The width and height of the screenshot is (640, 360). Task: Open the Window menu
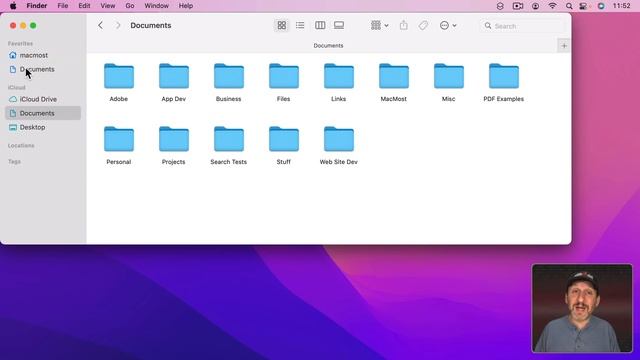[156, 6]
